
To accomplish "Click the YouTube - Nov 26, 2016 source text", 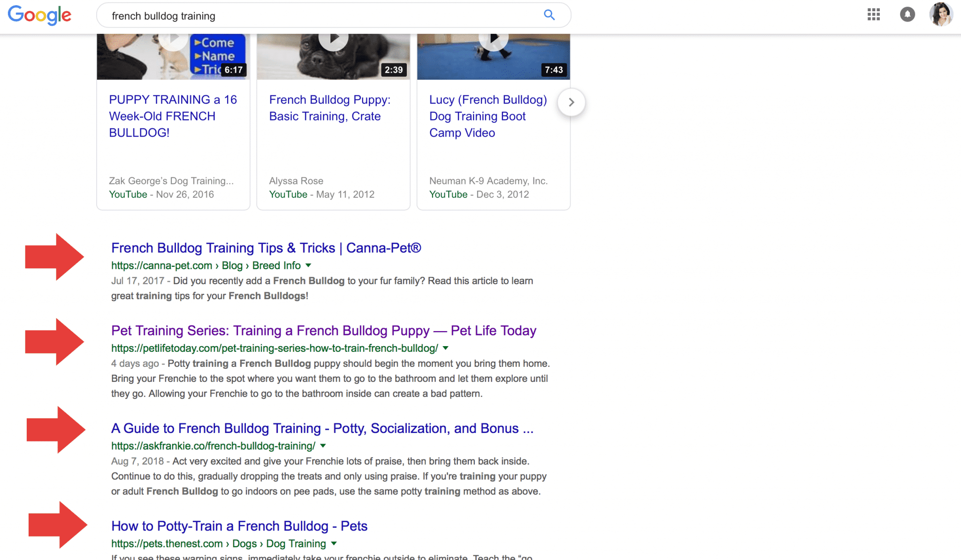I will tap(161, 194).
